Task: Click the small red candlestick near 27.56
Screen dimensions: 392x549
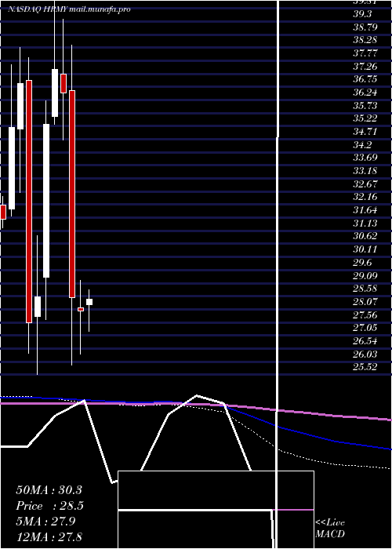Action: (x=81, y=309)
